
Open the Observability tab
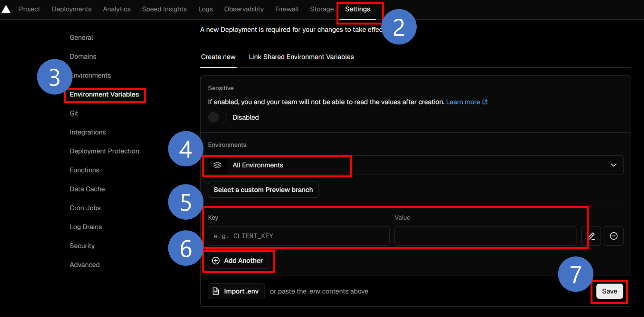pyautogui.click(x=244, y=9)
